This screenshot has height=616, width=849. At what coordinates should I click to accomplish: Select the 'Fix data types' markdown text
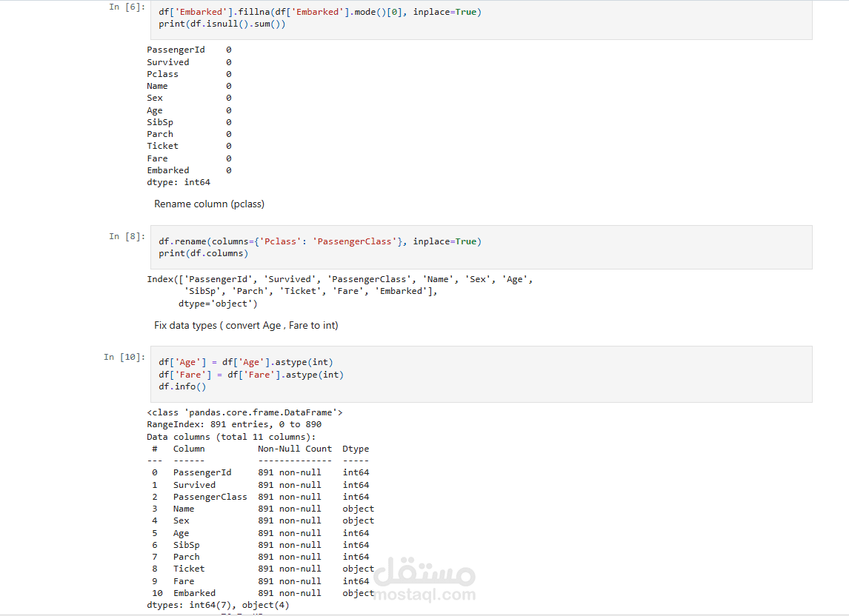pyautogui.click(x=246, y=325)
